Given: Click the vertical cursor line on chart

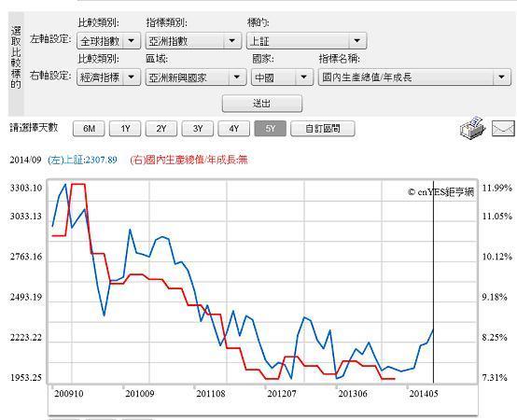Looking at the screenshot, I should [433, 282].
